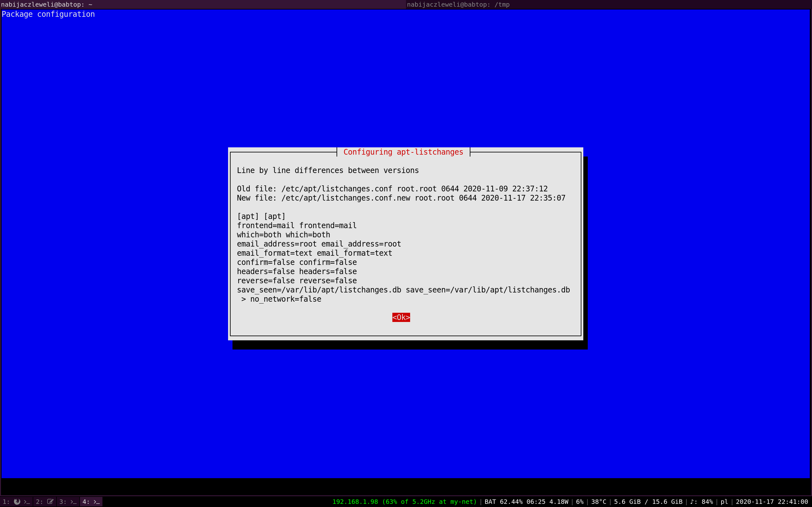Click the Configuring apt-listchanges dialog title
This screenshot has height=507, width=812.
[403, 152]
